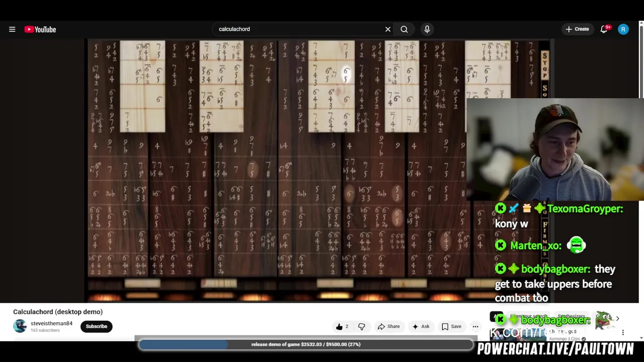
Task: Advance the suggestion chips with right arrow
Action: click(617, 318)
